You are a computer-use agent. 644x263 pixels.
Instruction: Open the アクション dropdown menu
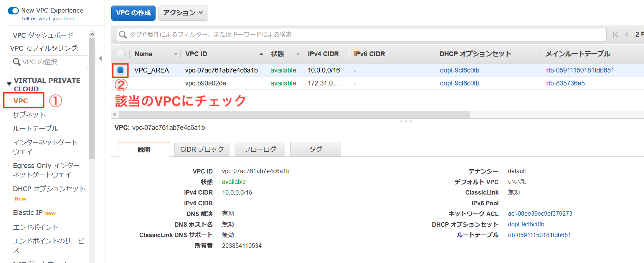[183, 13]
